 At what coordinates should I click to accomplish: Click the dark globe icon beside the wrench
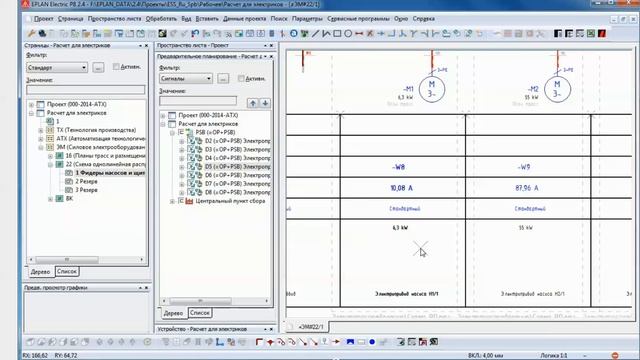tap(42, 33)
